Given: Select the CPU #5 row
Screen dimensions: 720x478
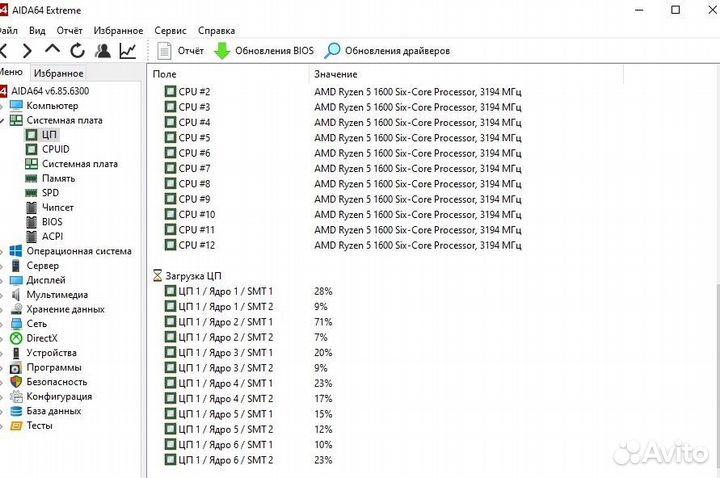Looking at the screenshot, I should point(343,138).
